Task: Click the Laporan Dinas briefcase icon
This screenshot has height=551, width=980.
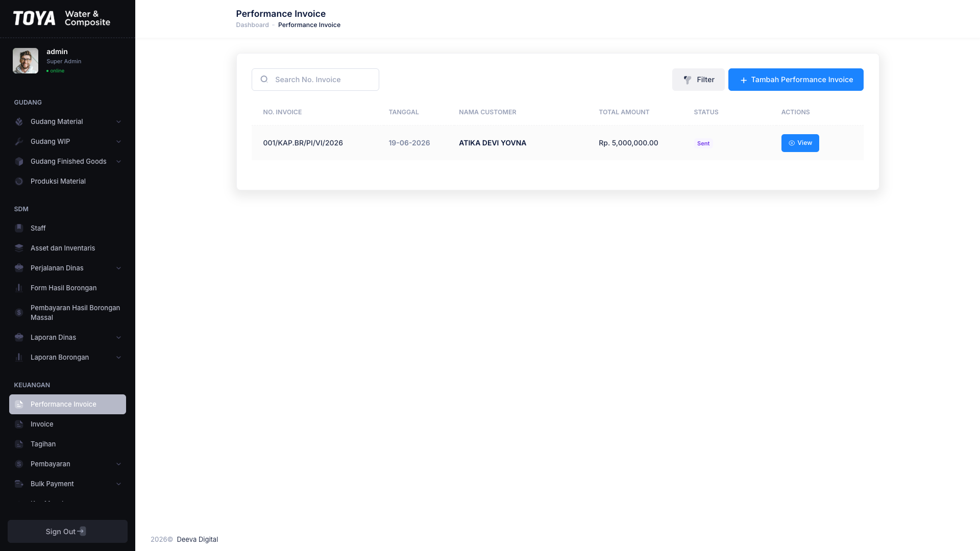Action: [19, 337]
